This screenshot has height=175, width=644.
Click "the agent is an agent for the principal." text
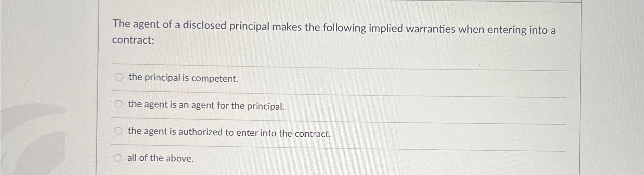206,105
